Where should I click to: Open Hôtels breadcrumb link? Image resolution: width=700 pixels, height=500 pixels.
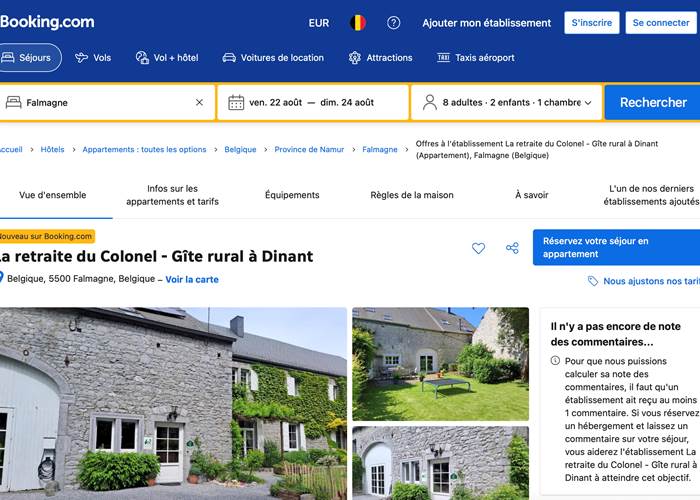[x=52, y=149]
